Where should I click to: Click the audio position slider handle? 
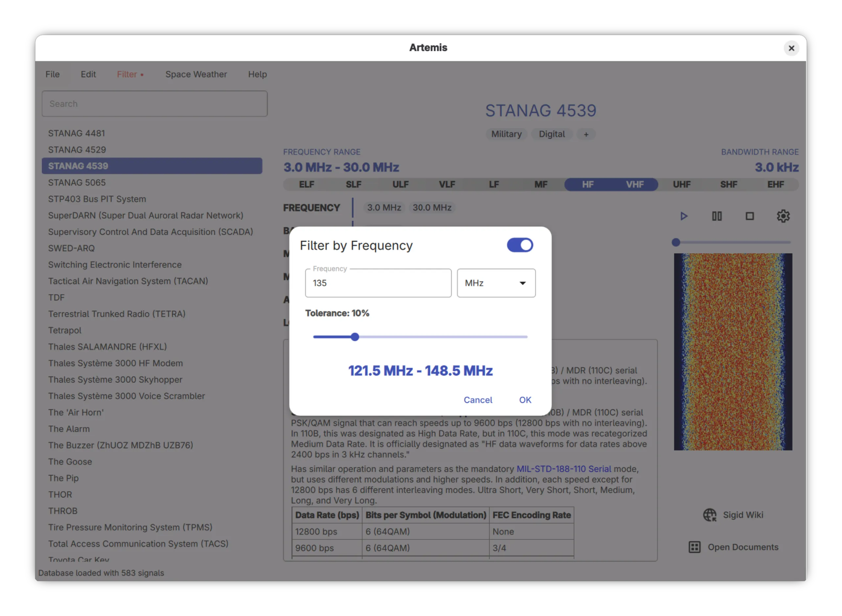(676, 242)
